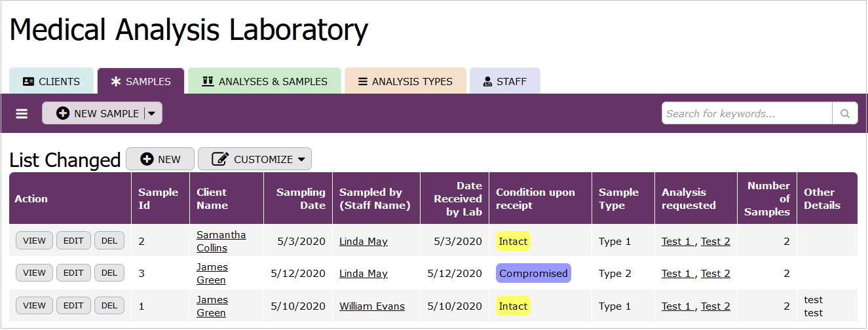
Task: Expand the New Sample dropdown arrow
Action: [x=152, y=113]
